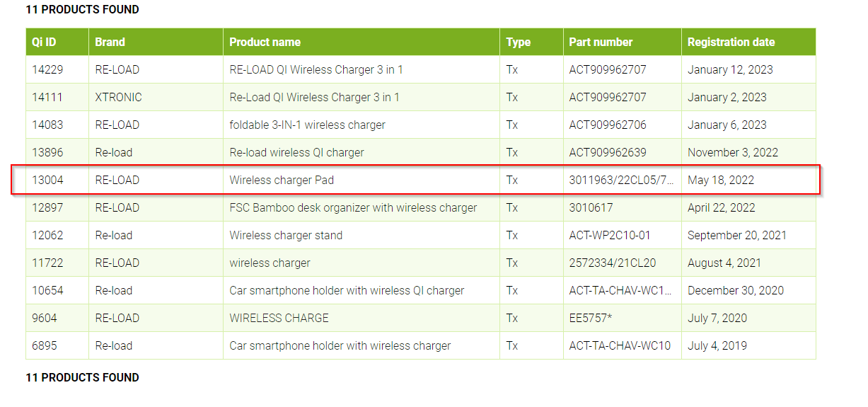Select the XTRONIC brand row
Screen dimensions: 868x407
[x=118, y=98]
